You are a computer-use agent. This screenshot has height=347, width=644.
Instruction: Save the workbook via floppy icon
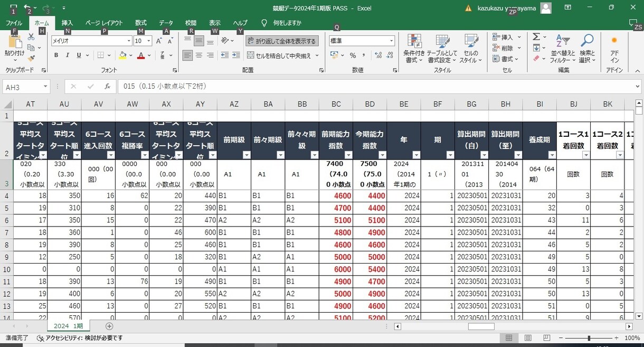pos(14,8)
